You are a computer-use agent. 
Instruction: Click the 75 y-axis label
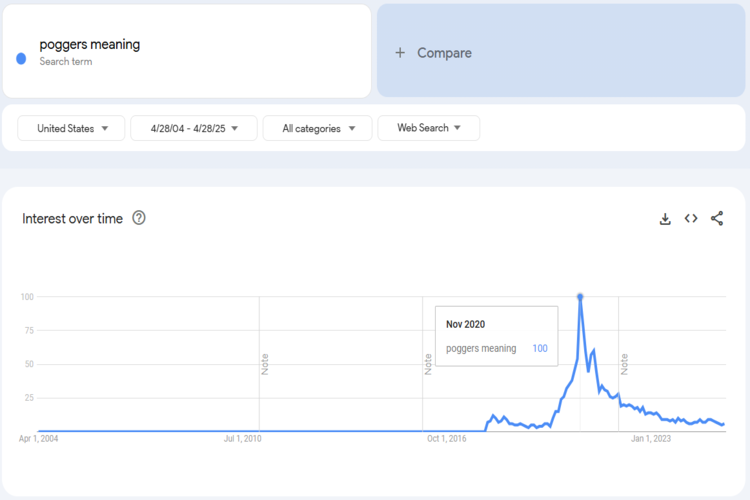pyautogui.click(x=29, y=331)
